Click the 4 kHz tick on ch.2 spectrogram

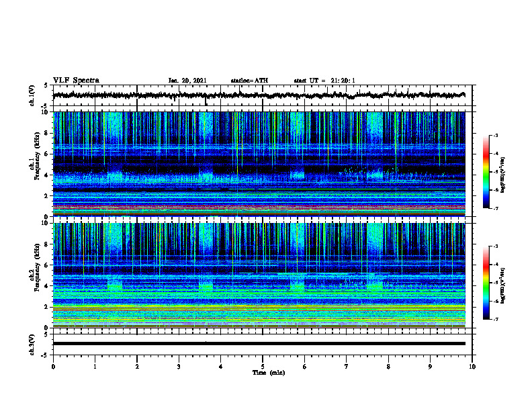click(47, 286)
